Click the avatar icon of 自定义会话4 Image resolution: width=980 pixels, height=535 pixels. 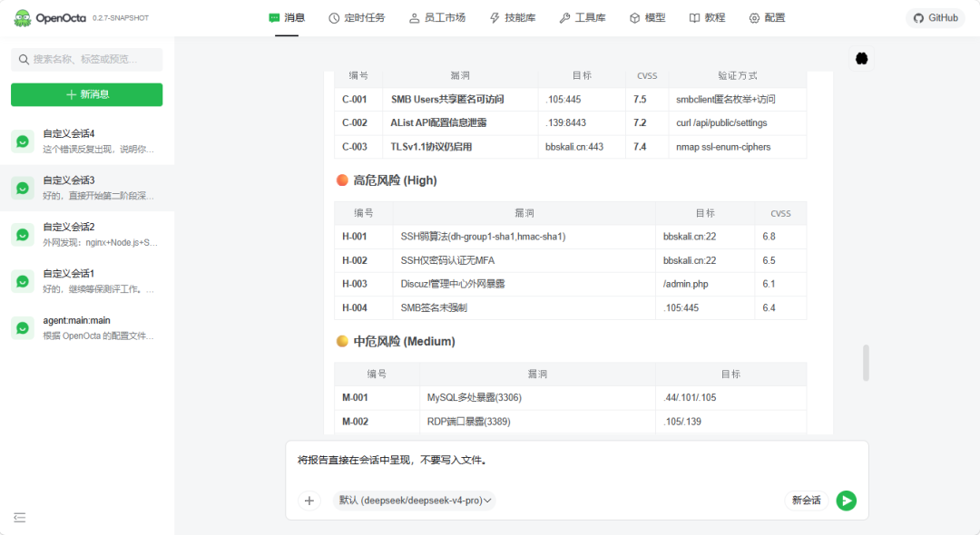coord(23,141)
